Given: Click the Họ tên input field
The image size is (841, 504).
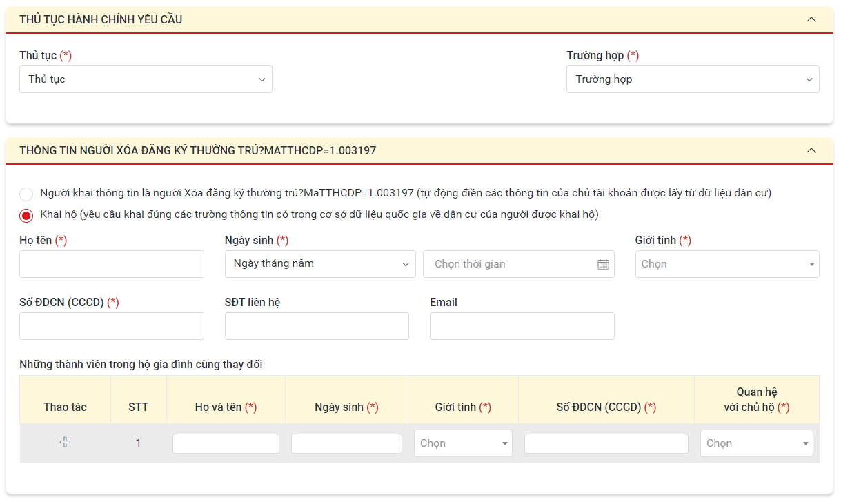Looking at the screenshot, I should [x=112, y=264].
